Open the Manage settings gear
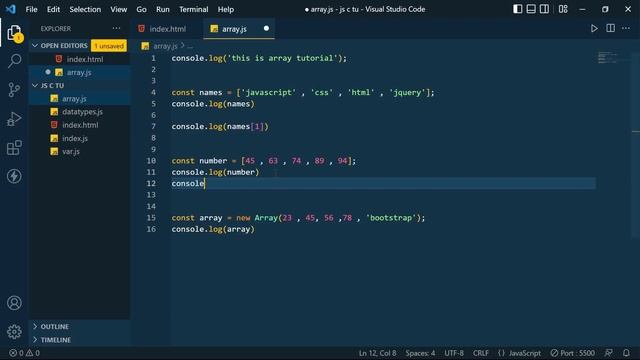This screenshot has width=640, height=360. tap(14, 331)
